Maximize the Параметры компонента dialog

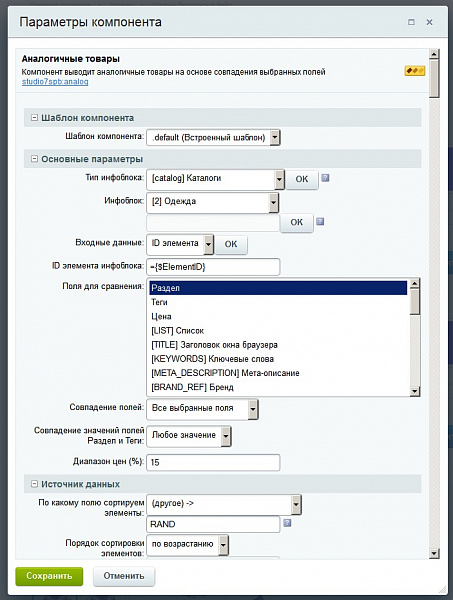tap(411, 22)
